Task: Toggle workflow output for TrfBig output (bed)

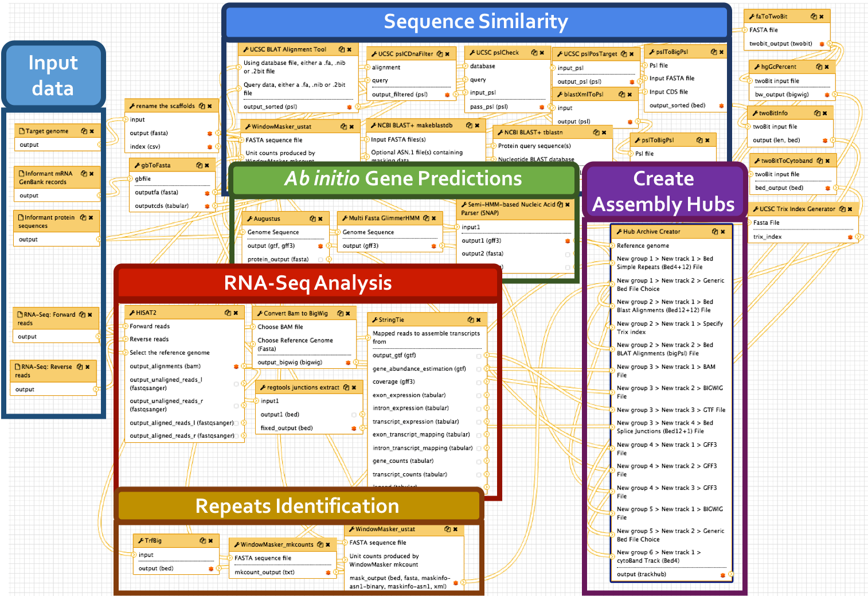Action: tap(211, 568)
